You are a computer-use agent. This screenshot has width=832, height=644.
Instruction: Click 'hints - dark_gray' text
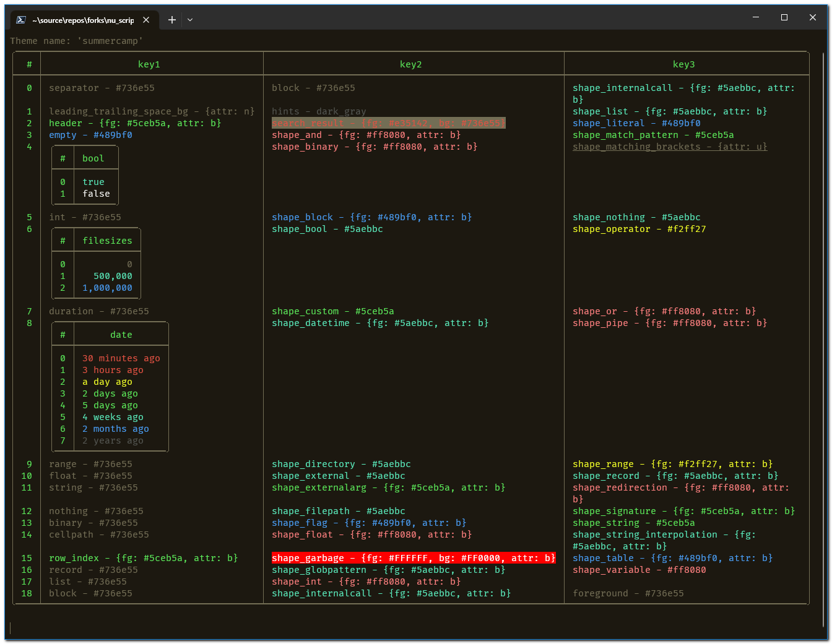319,111
